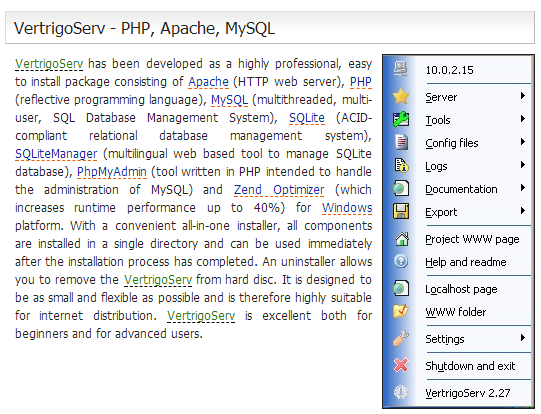
Task: Expand the Documentation submenu arrow
Action: [523, 188]
